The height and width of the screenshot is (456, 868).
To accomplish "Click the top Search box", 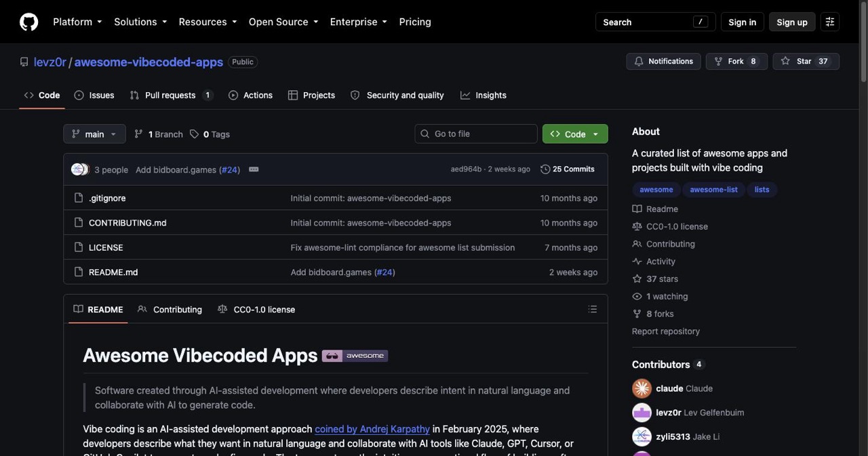I will [x=655, y=22].
